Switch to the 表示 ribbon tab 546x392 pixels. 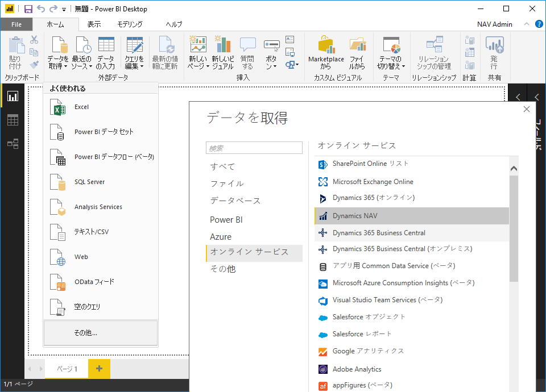tap(94, 24)
